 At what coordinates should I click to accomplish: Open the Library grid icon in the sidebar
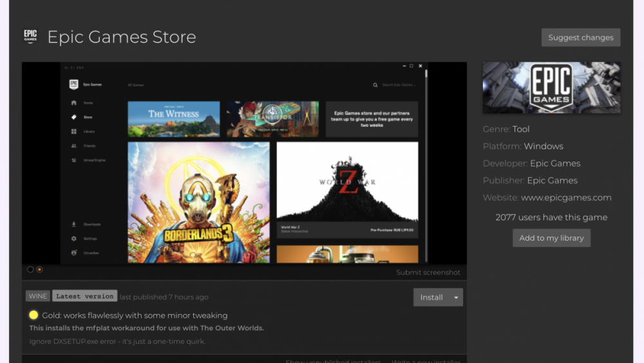(74, 131)
